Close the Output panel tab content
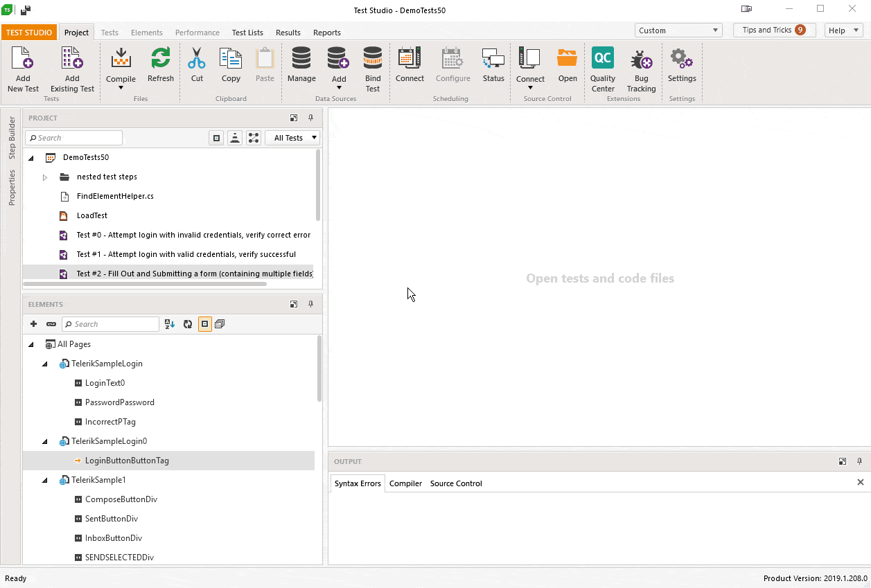Screen dimensions: 871x588 pyautogui.click(x=861, y=482)
